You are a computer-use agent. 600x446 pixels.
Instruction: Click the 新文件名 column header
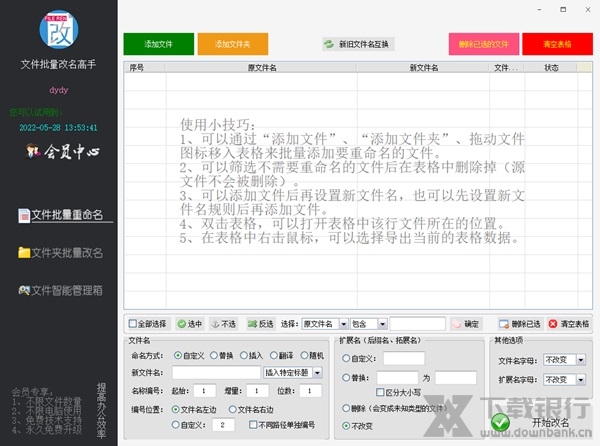[424, 68]
